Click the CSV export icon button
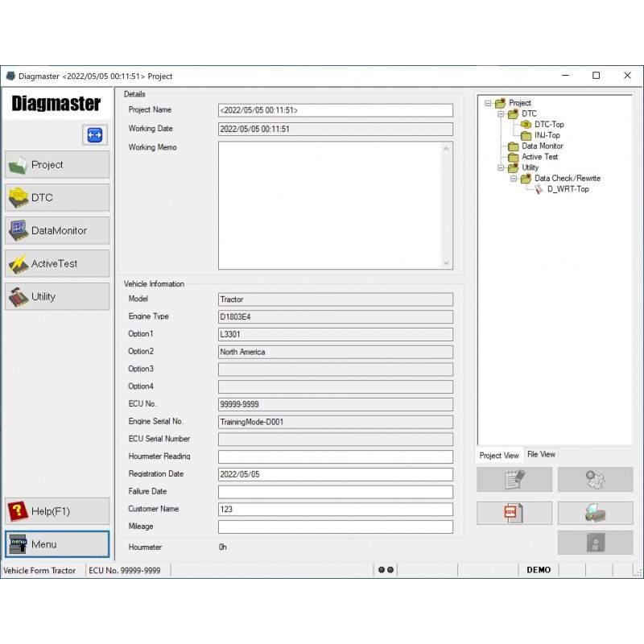 514,513
